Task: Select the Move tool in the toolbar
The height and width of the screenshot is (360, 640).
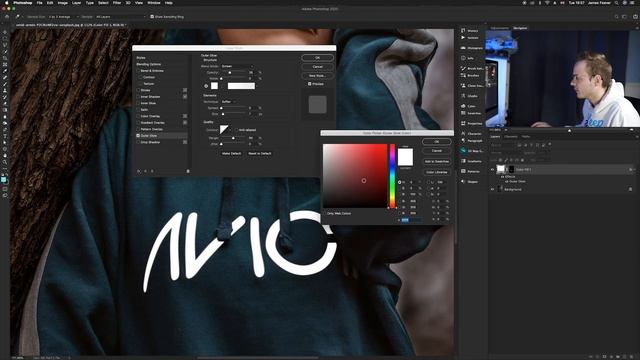Action: (x=5, y=32)
